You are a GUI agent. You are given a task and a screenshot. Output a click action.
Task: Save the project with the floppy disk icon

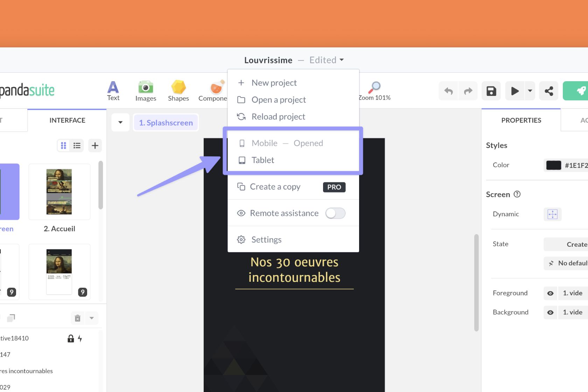pos(491,91)
